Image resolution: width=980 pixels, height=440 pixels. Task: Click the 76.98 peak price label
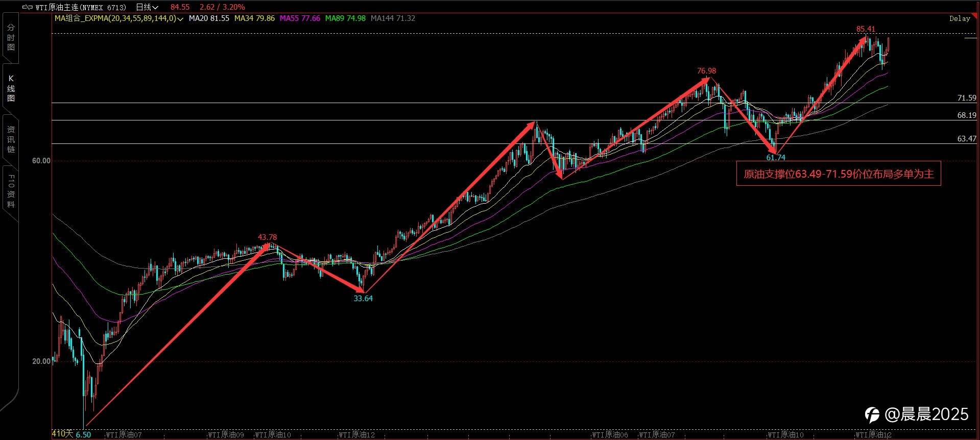click(706, 71)
